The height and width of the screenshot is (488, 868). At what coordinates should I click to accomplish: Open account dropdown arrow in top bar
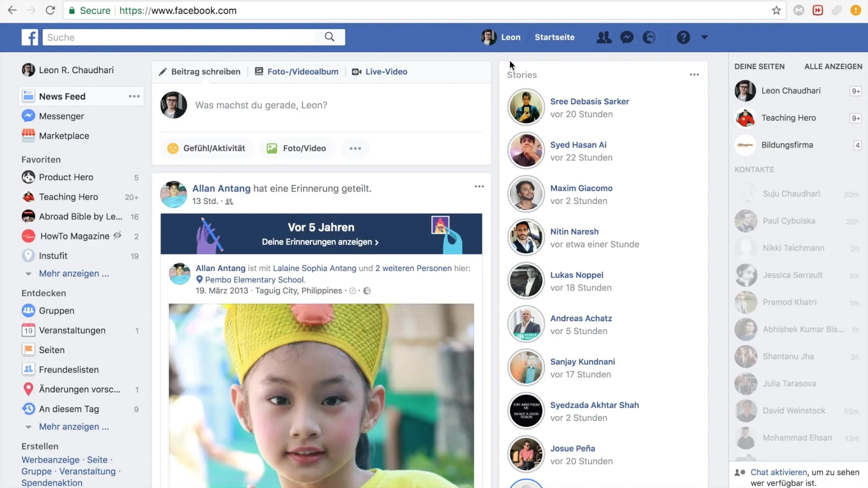click(x=704, y=37)
